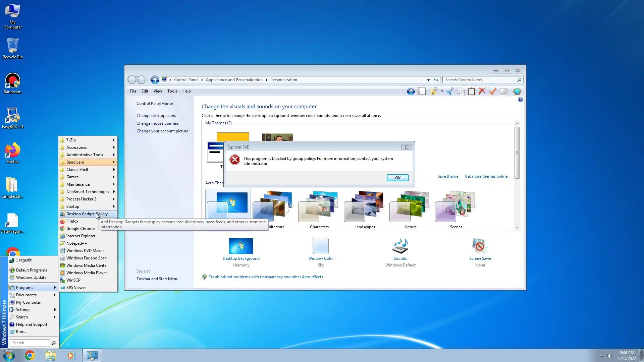Toggle the navigation pane toolbar icon
Screen dimensions: 644x362
click(x=422, y=91)
